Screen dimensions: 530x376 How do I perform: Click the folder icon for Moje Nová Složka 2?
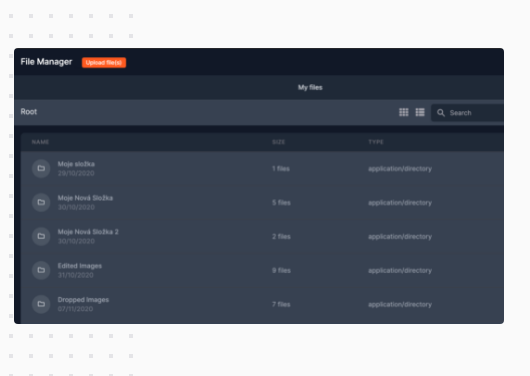[41, 236]
